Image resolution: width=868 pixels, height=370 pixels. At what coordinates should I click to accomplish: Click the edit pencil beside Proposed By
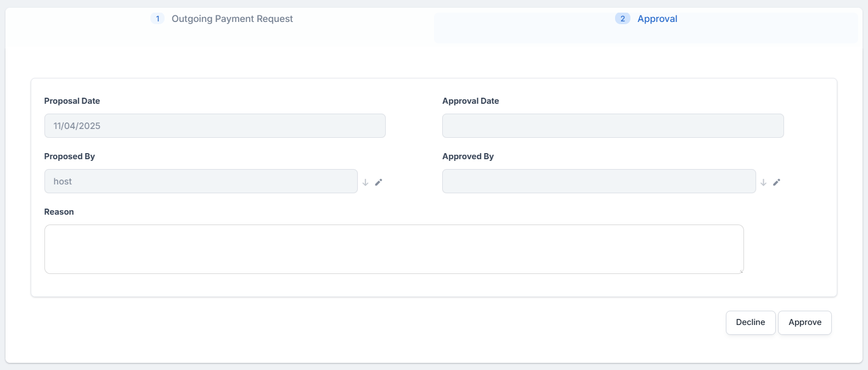pos(379,182)
